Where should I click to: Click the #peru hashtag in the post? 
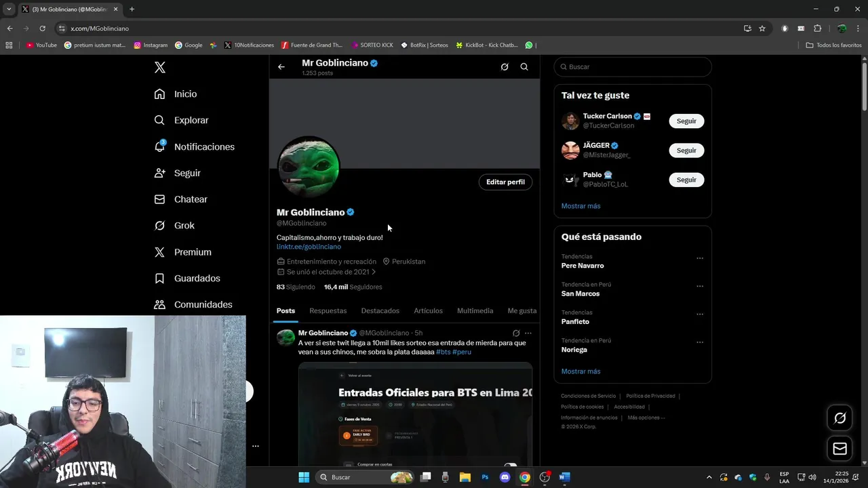click(x=462, y=352)
